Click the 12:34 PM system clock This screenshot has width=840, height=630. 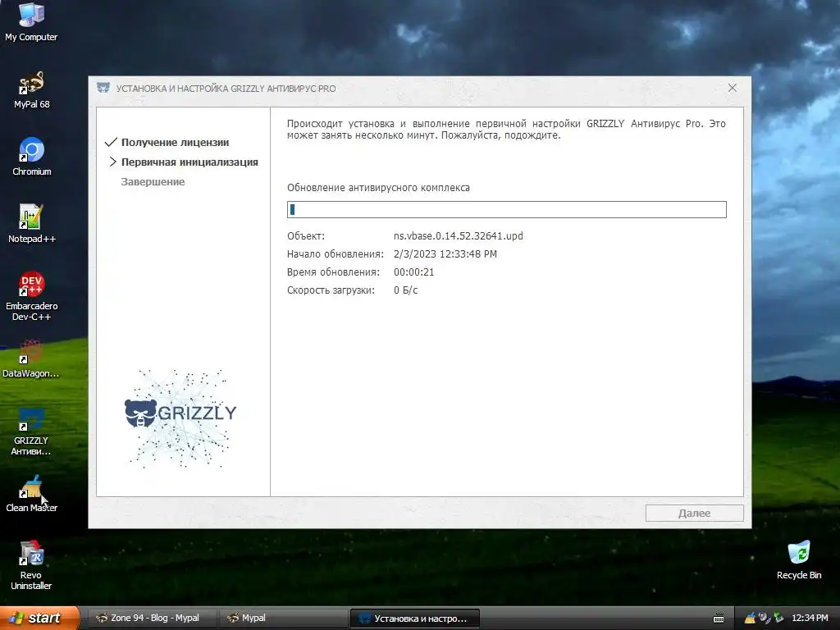pyautogui.click(x=810, y=619)
